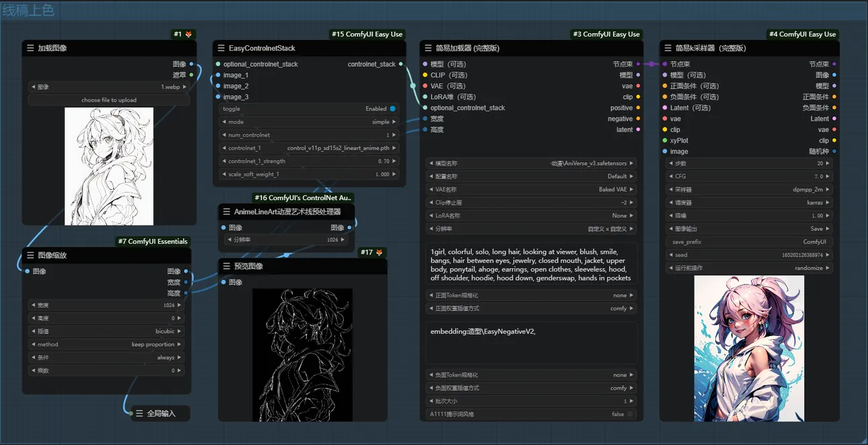
Task: Click the controlnet_1_strength slider field
Action: [310, 162]
